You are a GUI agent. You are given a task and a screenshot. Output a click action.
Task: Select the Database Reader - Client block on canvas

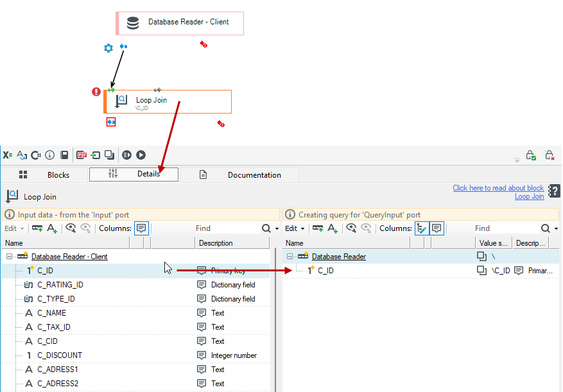pos(180,23)
